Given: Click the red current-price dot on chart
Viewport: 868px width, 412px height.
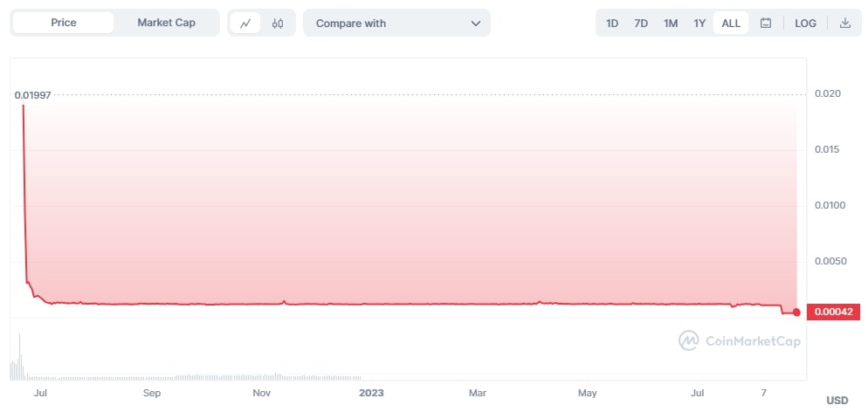Looking at the screenshot, I should [796, 312].
